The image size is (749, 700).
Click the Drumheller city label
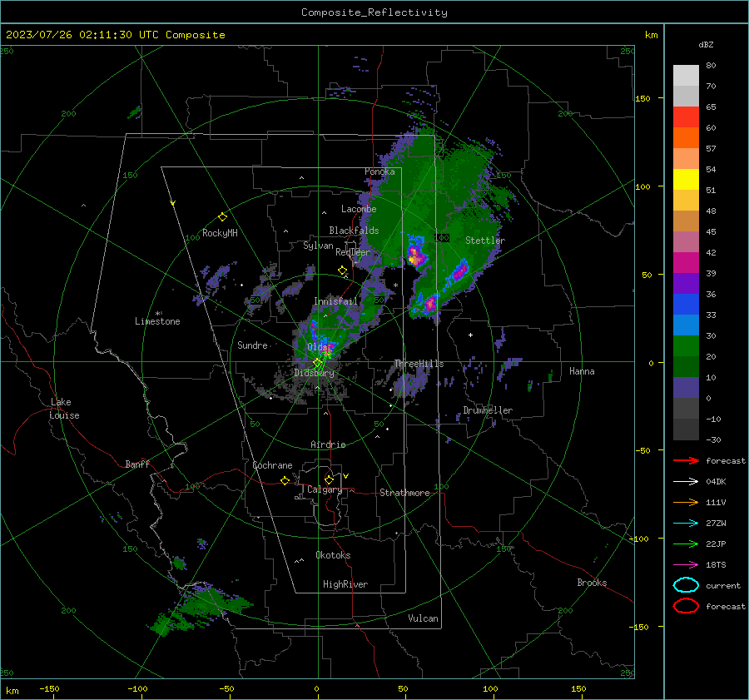488,410
